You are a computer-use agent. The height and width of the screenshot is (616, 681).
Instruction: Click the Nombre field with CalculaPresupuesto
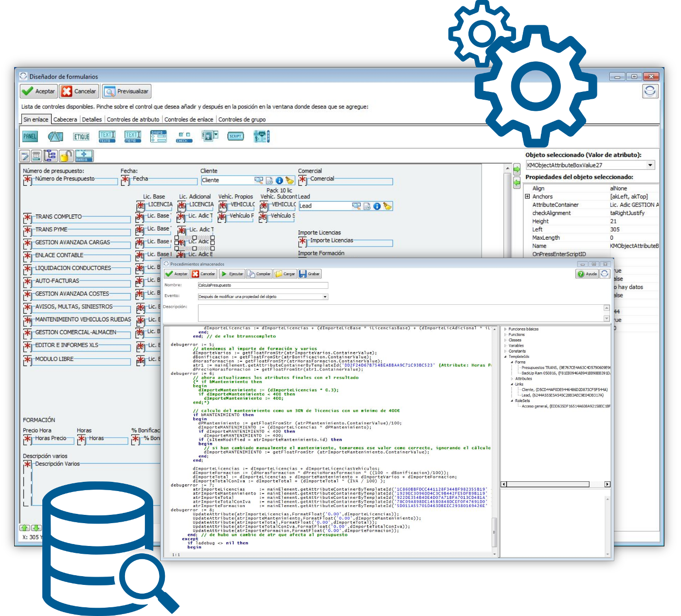click(263, 285)
